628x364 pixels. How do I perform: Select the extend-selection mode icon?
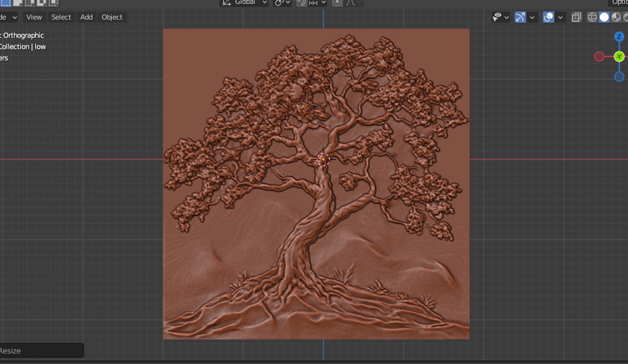coord(18,3)
